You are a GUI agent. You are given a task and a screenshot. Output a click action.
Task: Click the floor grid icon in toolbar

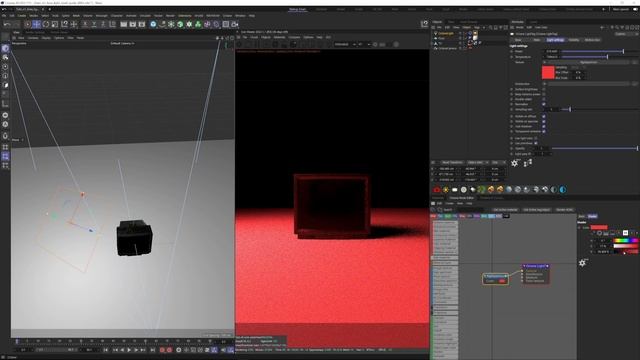tap(225, 24)
